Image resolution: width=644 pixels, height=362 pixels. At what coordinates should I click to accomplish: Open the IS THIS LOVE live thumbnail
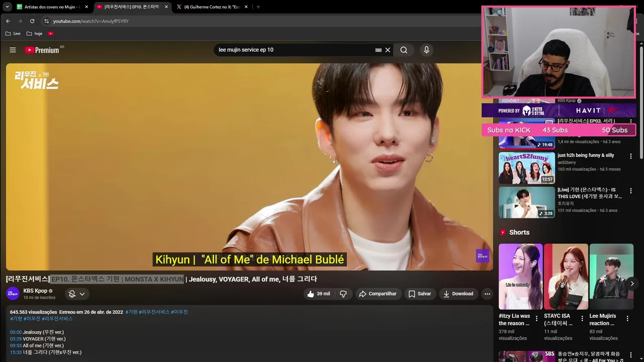(x=527, y=202)
